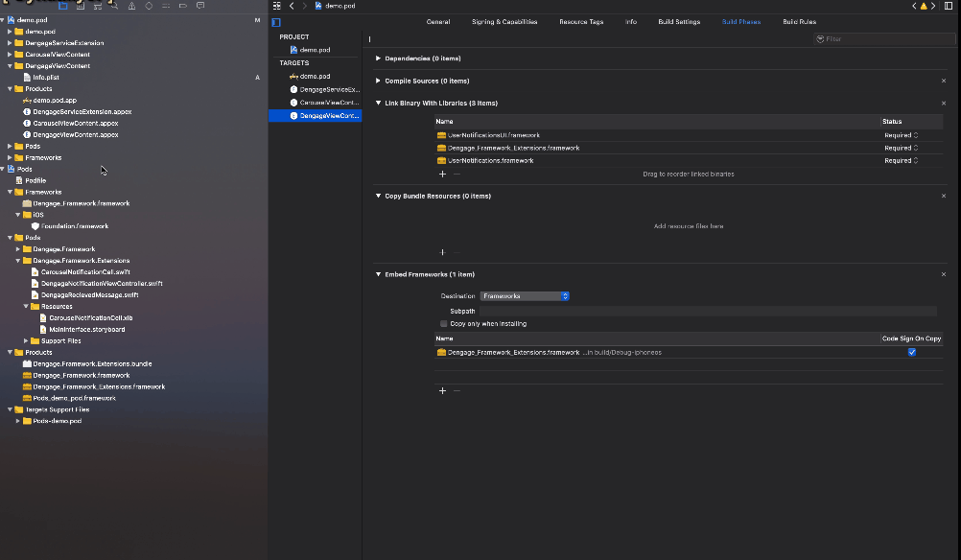Add a new build phase plus button
Image resolution: width=961 pixels, height=560 pixels.
pos(369,39)
